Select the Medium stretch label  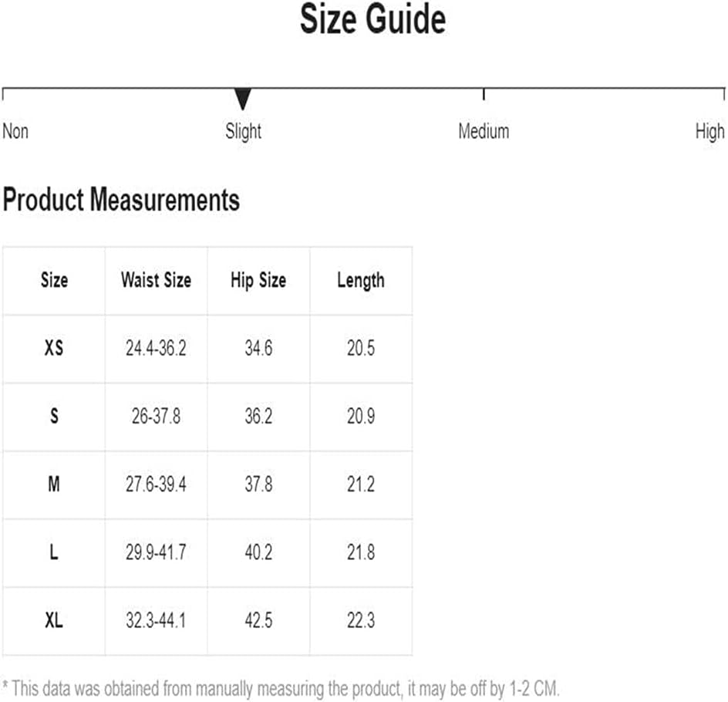click(x=484, y=131)
